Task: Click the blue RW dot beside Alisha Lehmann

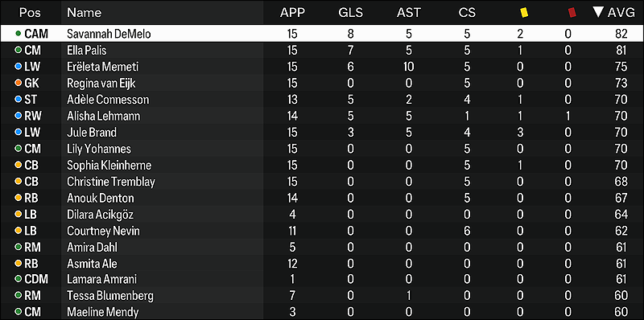Action: [x=18, y=116]
